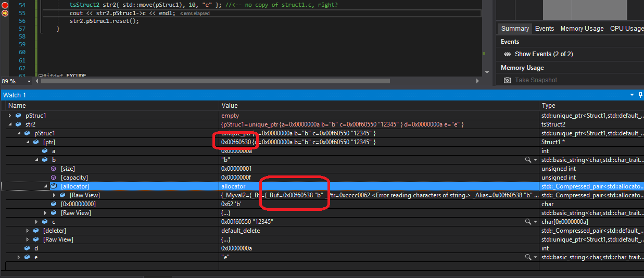Collapse the str2 watch entry

[x=11, y=124]
